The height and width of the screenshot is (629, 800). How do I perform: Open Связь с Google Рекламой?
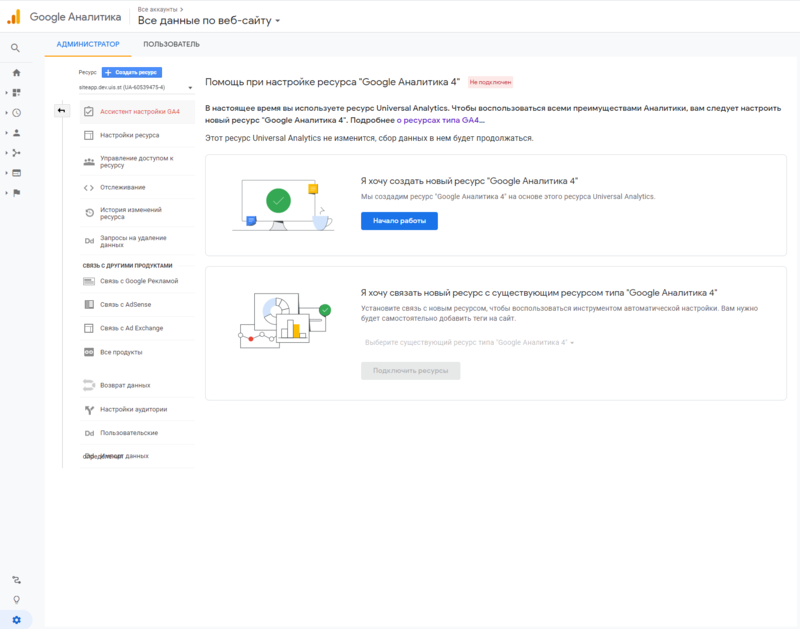click(137, 281)
